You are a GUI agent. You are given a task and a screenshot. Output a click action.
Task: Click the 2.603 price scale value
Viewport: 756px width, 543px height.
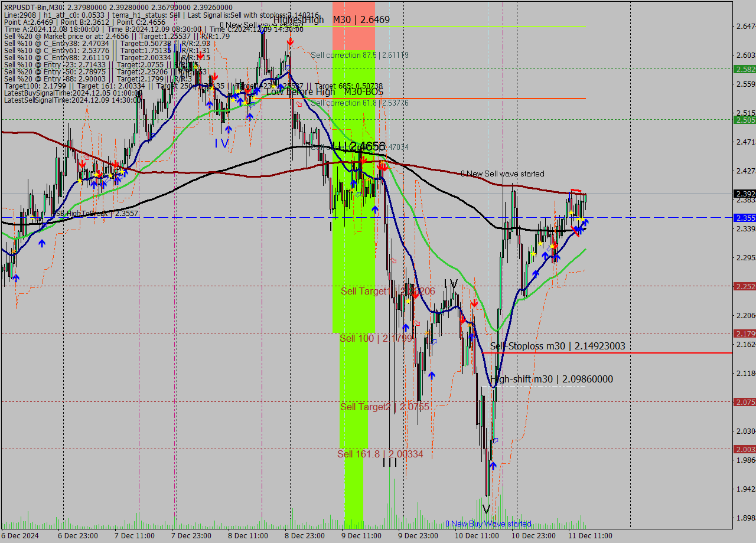point(745,55)
